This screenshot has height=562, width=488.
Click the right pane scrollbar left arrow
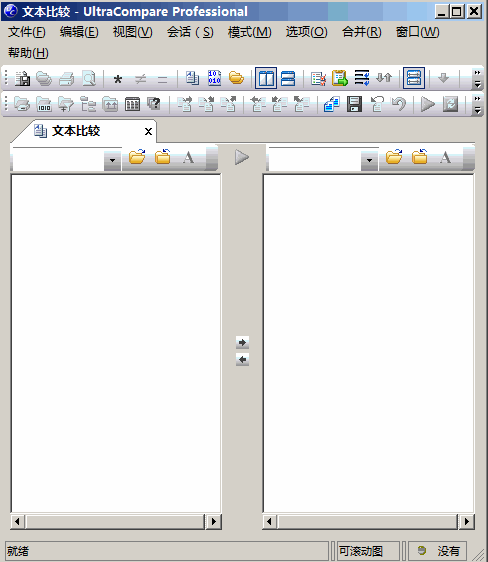tap(270, 521)
